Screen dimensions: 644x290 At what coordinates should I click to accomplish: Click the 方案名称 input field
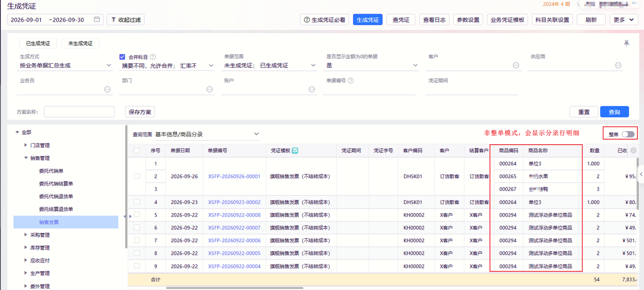click(79, 112)
